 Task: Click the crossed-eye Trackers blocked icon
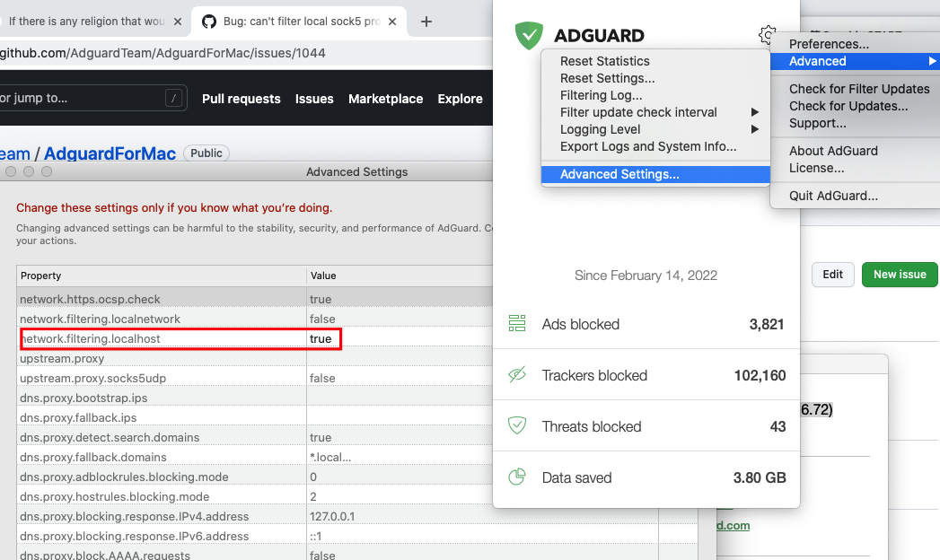517,375
